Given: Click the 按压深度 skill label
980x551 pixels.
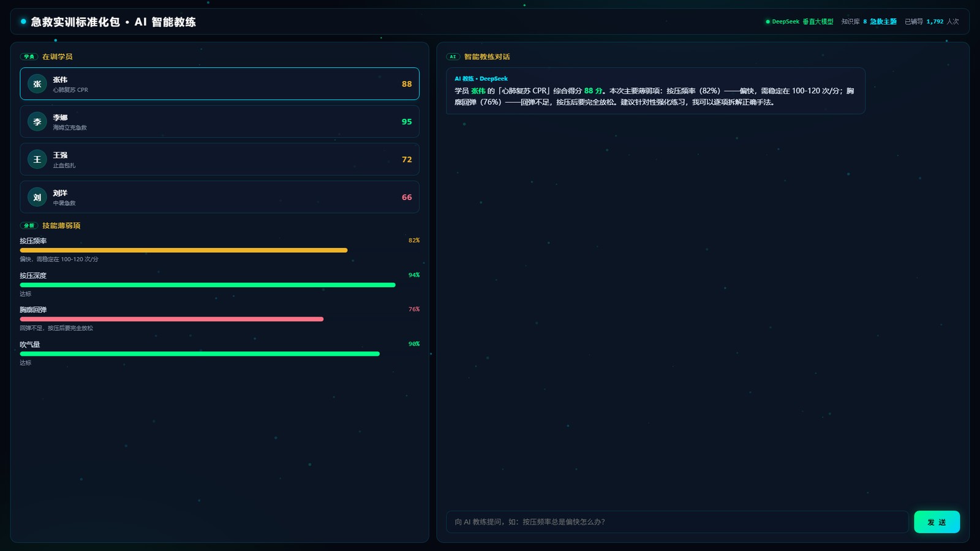Looking at the screenshot, I should pos(33,275).
